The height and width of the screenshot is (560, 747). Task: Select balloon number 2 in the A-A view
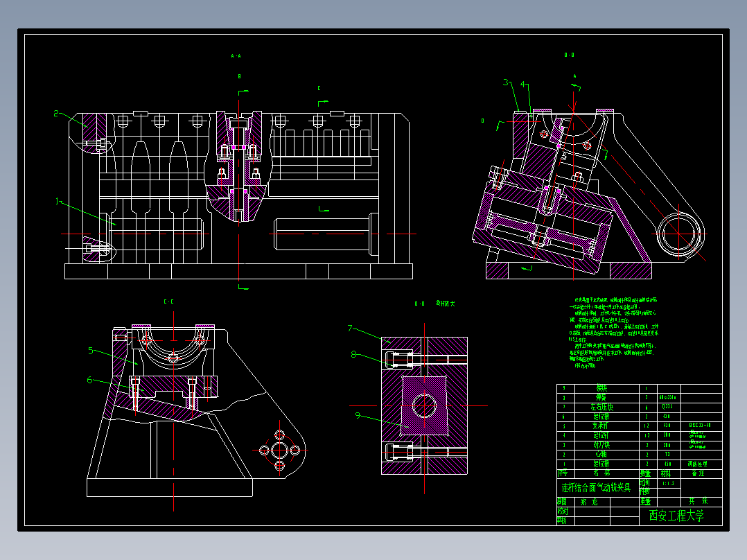(56, 114)
